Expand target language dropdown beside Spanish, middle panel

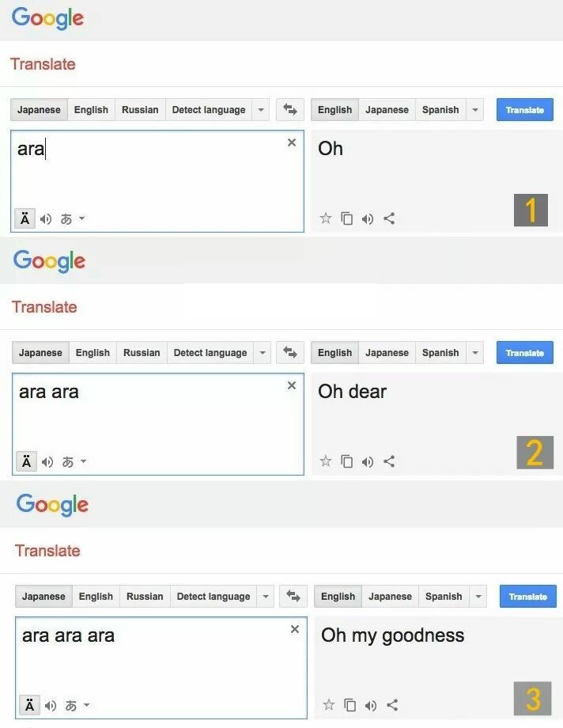coord(475,353)
